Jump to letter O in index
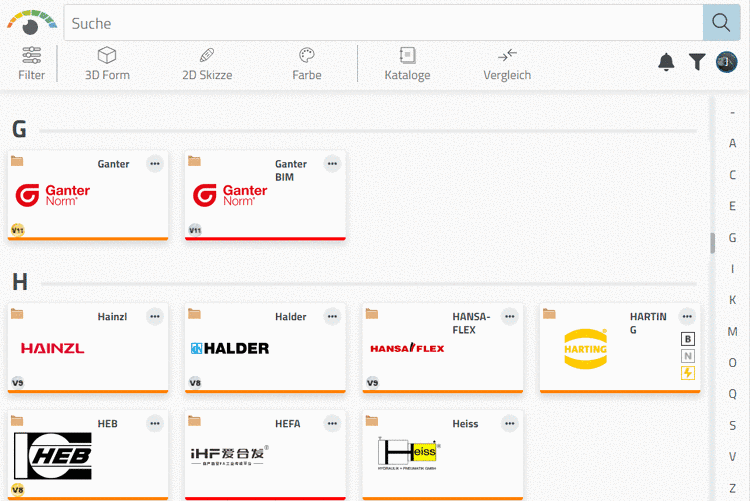Image resolution: width=750 pixels, height=501 pixels. tap(732, 363)
